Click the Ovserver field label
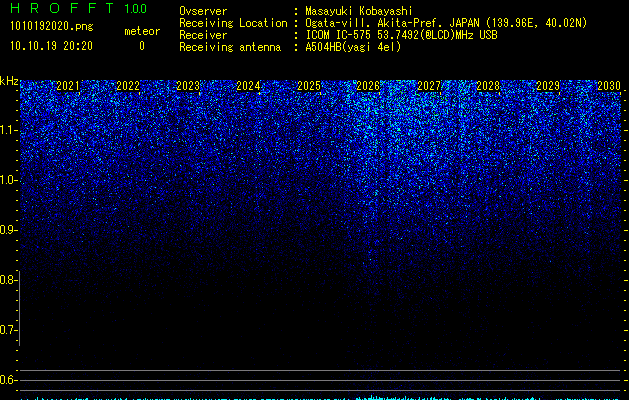The height and width of the screenshot is (400, 629). (x=203, y=11)
